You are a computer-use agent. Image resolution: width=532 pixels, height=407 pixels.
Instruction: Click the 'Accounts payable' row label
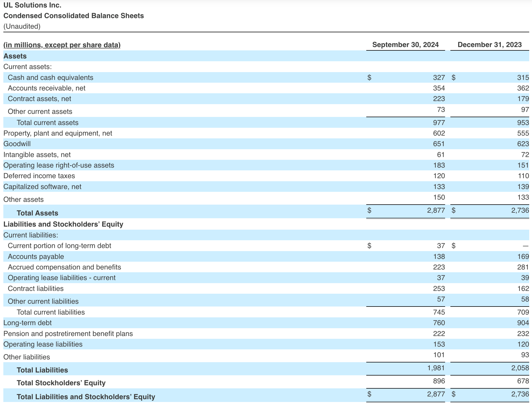pyautogui.click(x=36, y=256)
